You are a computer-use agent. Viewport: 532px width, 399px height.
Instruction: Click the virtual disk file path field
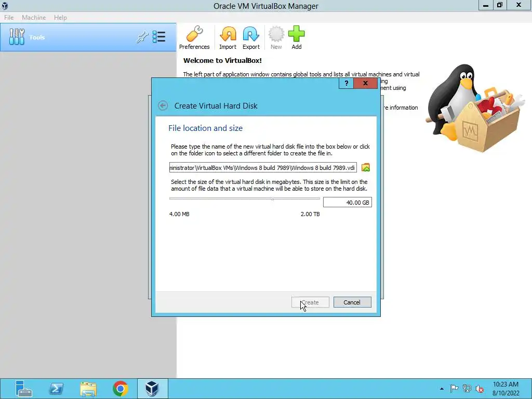tap(263, 168)
